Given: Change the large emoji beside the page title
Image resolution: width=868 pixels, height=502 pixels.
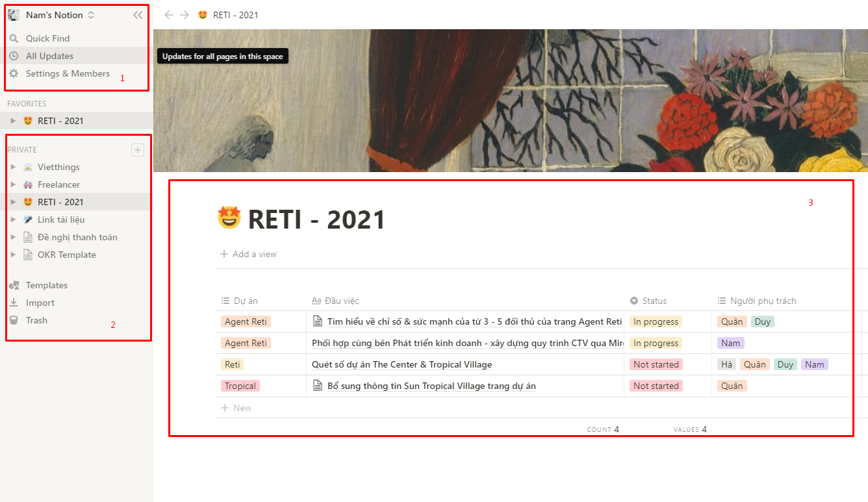Looking at the screenshot, I should (x=229, y=218).
